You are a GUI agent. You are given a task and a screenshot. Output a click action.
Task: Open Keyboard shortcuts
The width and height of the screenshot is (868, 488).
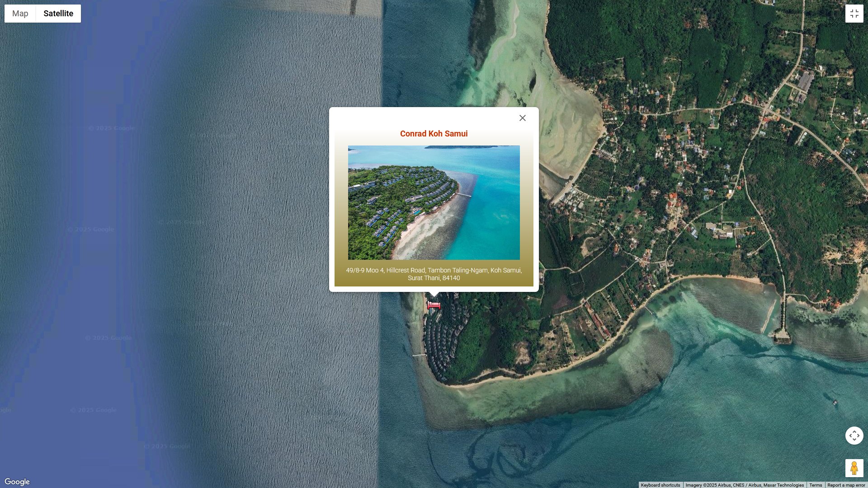(660, 485)
